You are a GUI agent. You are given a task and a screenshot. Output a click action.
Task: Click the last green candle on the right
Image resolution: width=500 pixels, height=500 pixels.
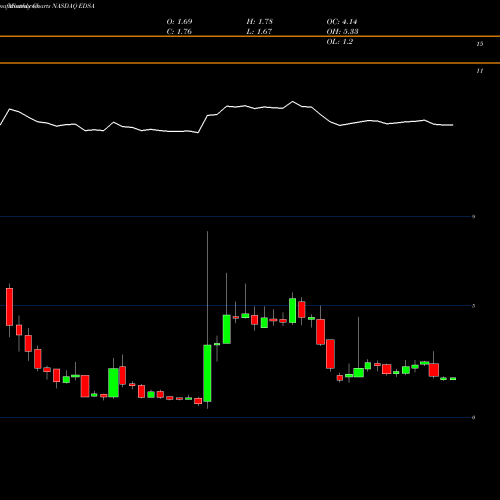pos(453,379)
